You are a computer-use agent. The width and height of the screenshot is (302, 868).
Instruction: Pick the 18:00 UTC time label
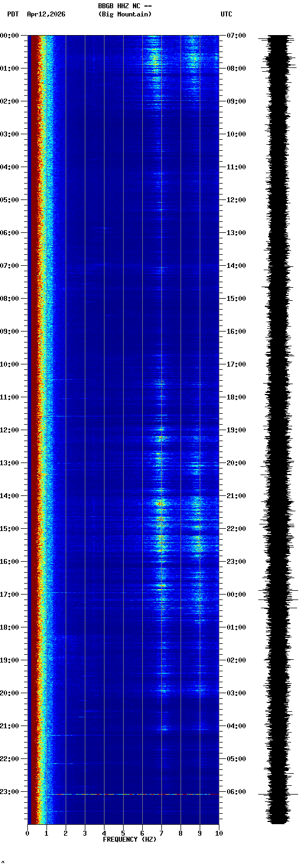(x=236, y=397)
